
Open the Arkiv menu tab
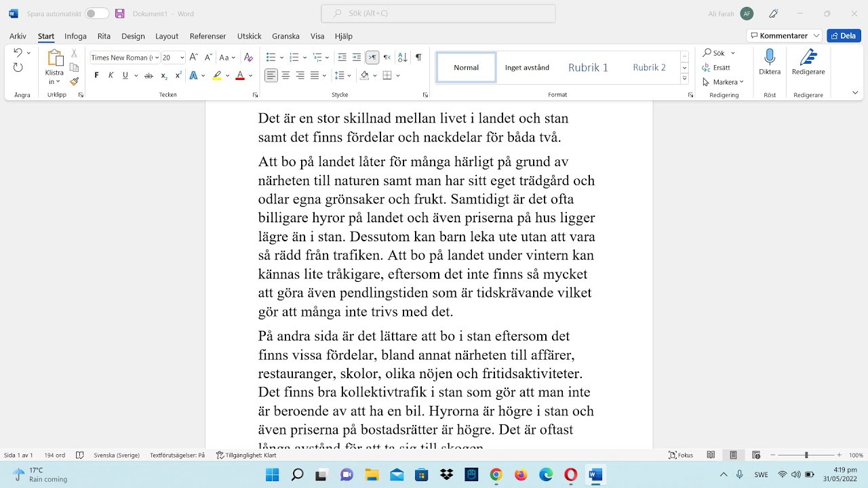coord(18,36)
